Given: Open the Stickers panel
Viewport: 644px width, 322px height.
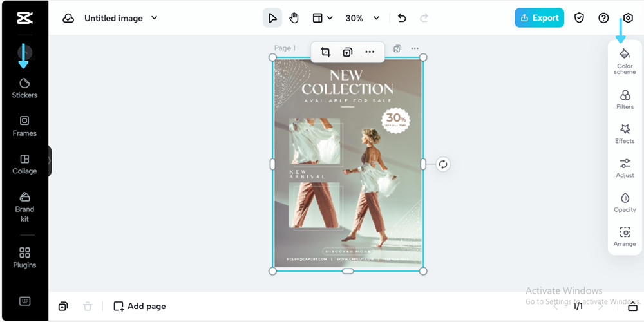Looking at the screenshot, I should point(24,88).
